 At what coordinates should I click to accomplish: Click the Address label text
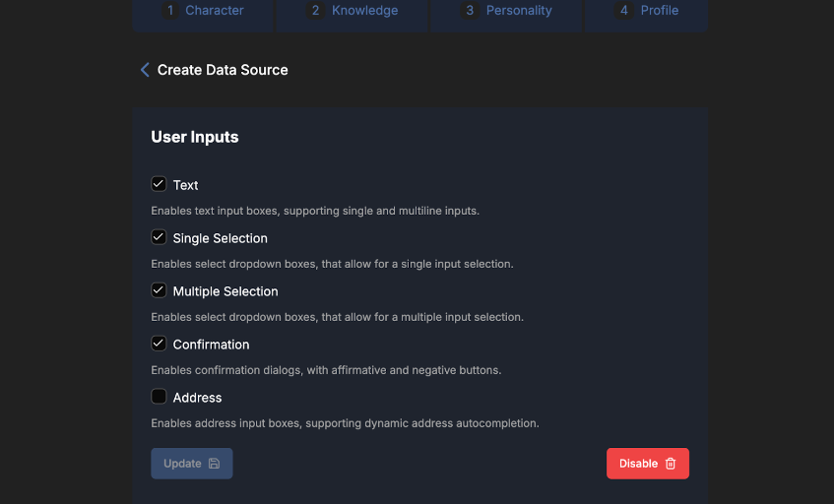tap(197, 398)
